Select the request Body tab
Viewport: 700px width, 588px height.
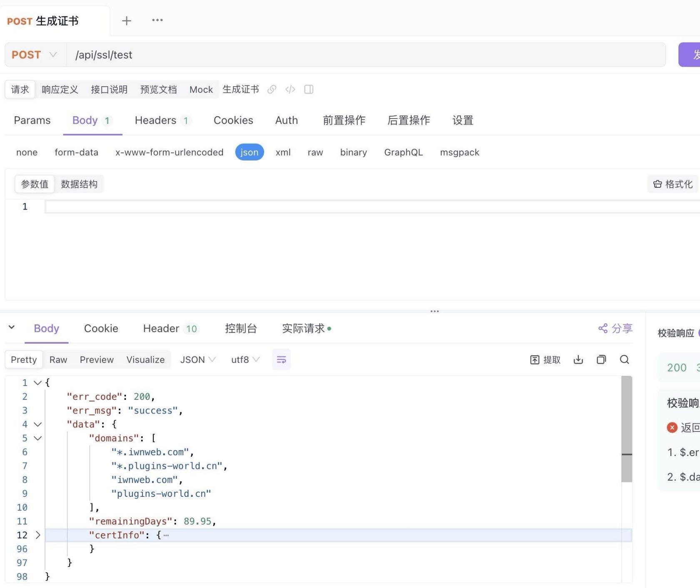(x=92, y=120)
